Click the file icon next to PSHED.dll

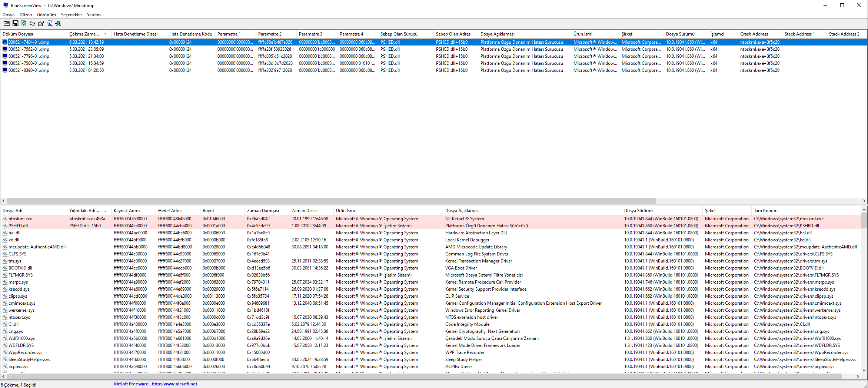click(x=5, y=226)
